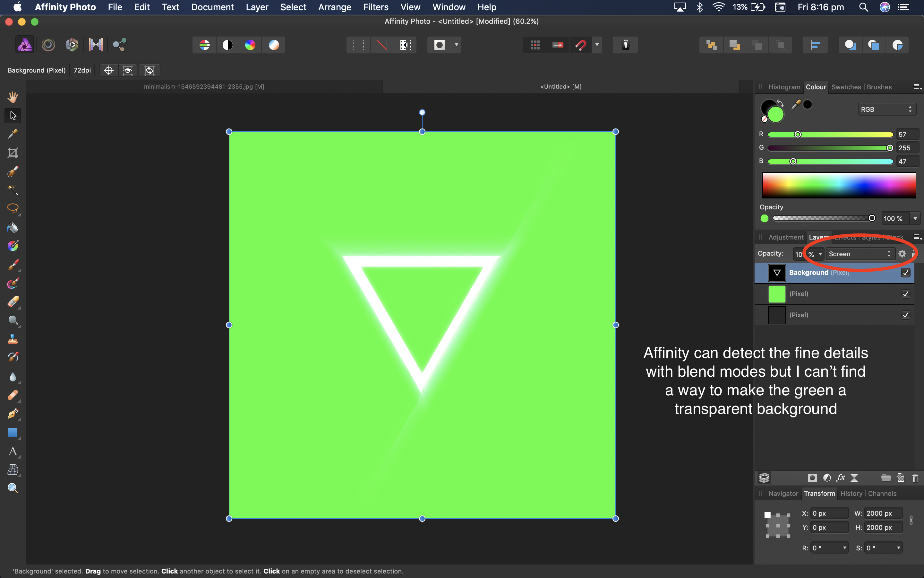Select the Mesh Warp tool
Image resolution: width=924 pixels, height=578 pixels.
pyautogui.click(x=13, y=469)
